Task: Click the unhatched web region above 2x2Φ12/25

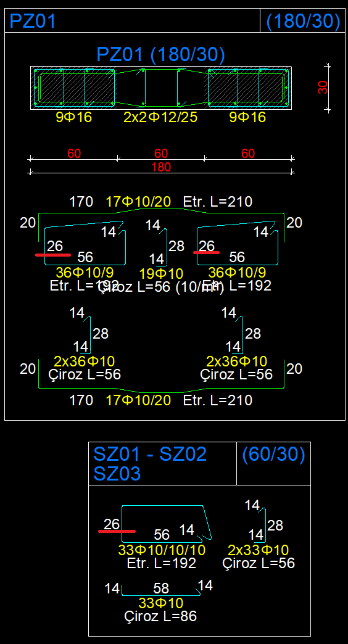Action: (161, 87)
